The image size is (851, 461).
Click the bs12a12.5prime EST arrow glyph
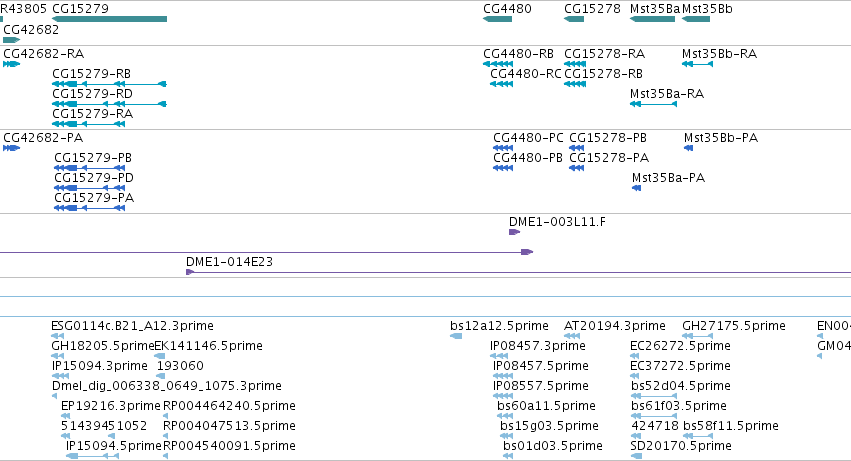(456, 336)
